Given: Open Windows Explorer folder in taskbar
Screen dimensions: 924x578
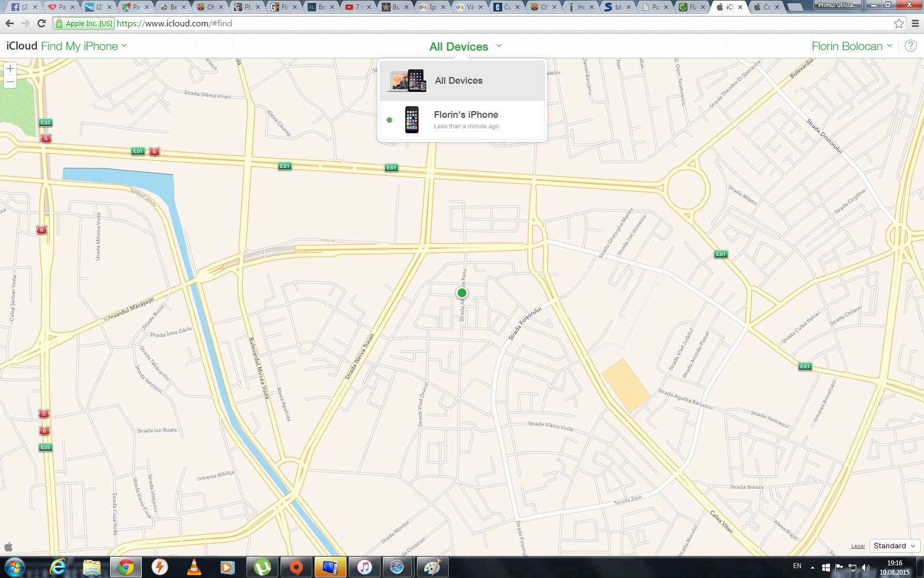Looking at the screenshot, I should [x=91, y=567].
